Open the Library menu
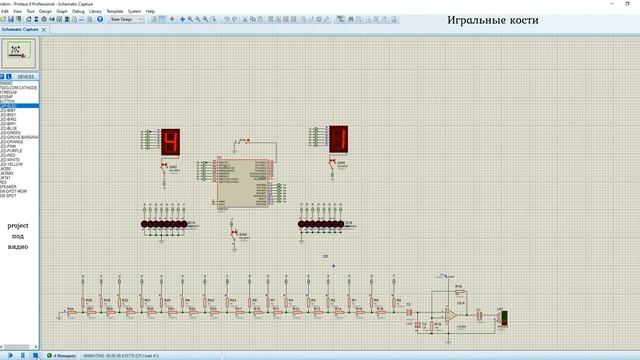The image size is (640, 360). (95, 11)
